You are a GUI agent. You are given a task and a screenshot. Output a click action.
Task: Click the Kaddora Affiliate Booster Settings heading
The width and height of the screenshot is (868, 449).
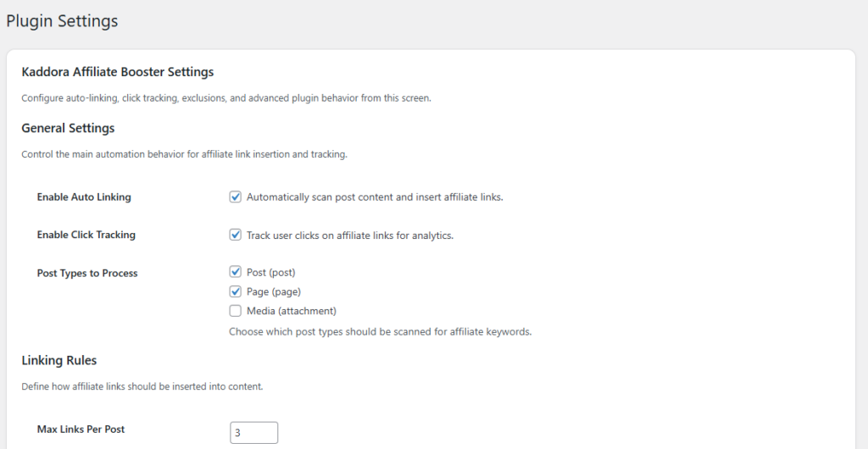click(118, 72)
